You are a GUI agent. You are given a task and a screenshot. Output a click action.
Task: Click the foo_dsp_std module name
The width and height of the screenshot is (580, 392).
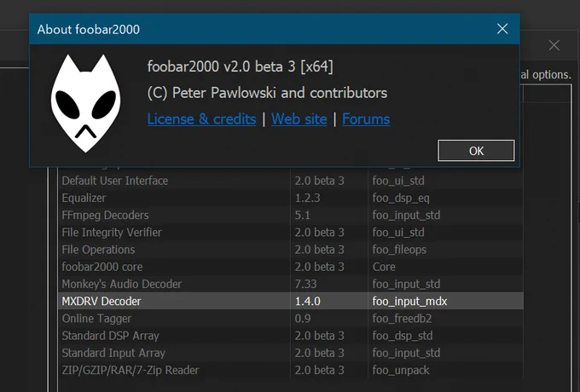[x=403, y=336]
